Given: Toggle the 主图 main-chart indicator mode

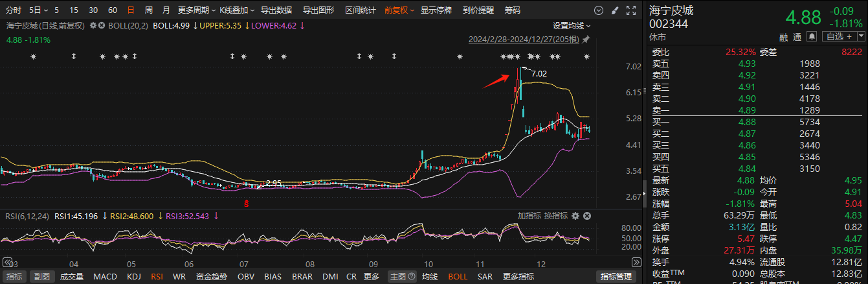Looking at the screenshot, I should (399, 276).
